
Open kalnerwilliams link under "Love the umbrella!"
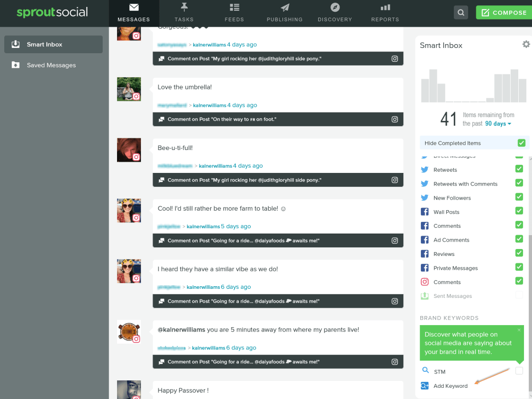tap(210, 105)
